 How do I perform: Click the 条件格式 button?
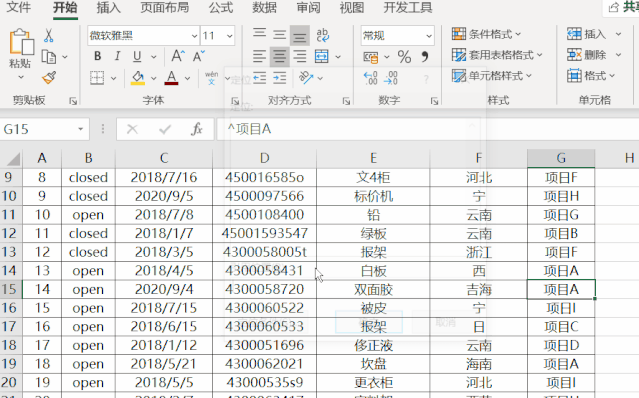486,34
